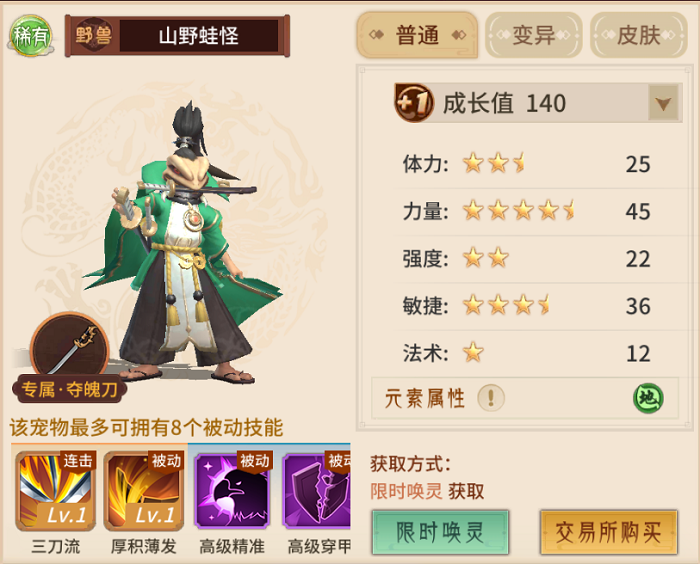Open the 高级穿甲 broken shield skill

tap(317, 491)
